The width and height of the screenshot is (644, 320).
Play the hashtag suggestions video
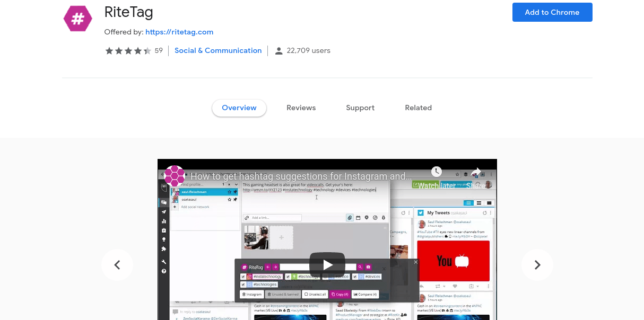pyautogui.click(x=327, y=265)
